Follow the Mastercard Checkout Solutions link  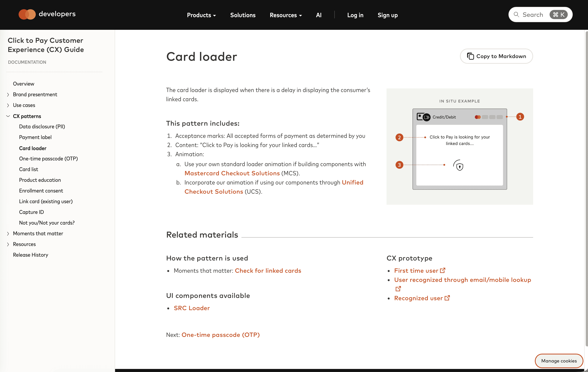point(232,173)
